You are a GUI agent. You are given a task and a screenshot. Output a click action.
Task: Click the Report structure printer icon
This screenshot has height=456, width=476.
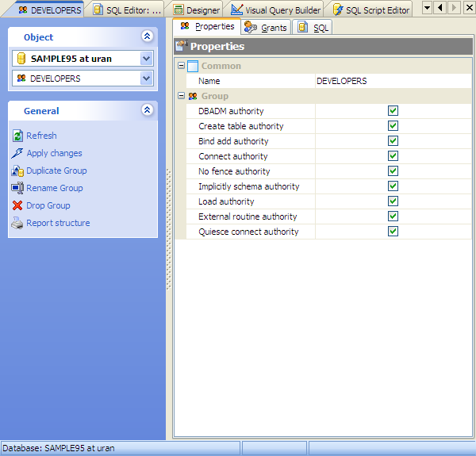click(x=17, y=223)
